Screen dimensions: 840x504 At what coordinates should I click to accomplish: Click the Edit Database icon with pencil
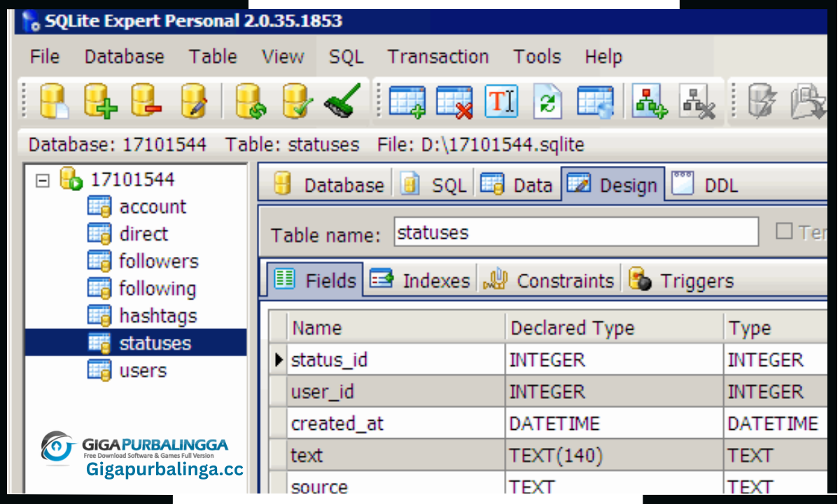194,101
